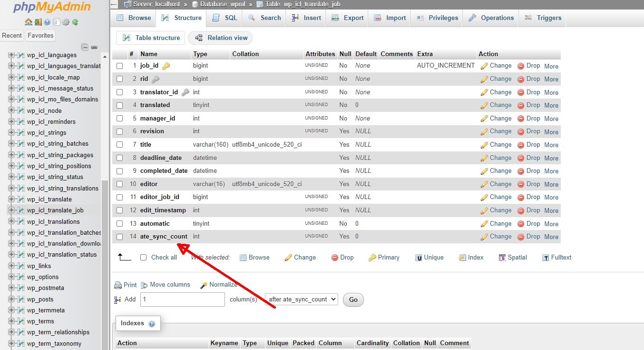Open Database: wpml breadcrumb link
644x350 pixels.
pos(222,4)
